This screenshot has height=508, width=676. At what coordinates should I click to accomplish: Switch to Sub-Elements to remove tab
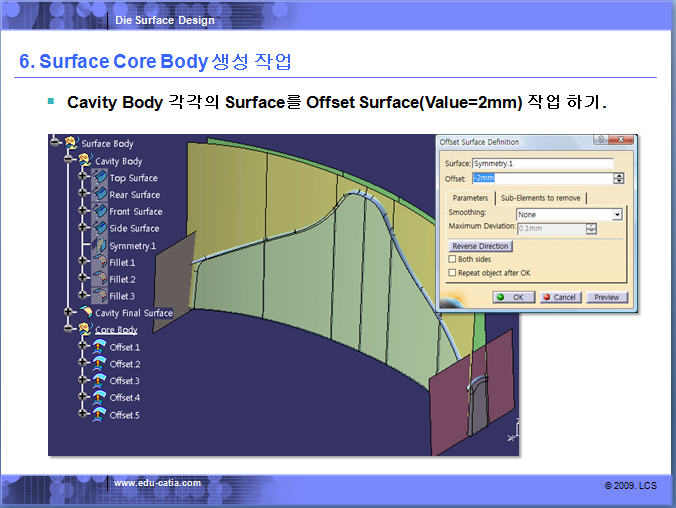point(540,198)
